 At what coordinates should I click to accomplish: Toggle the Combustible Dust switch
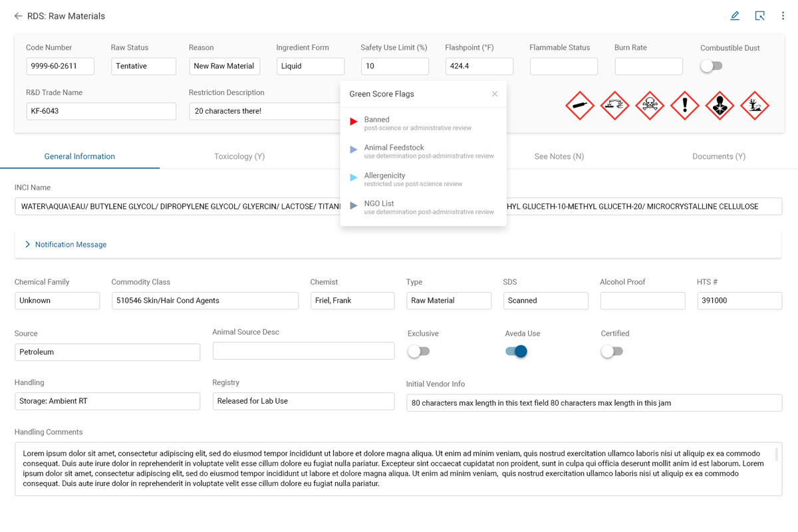click(712, 66)
